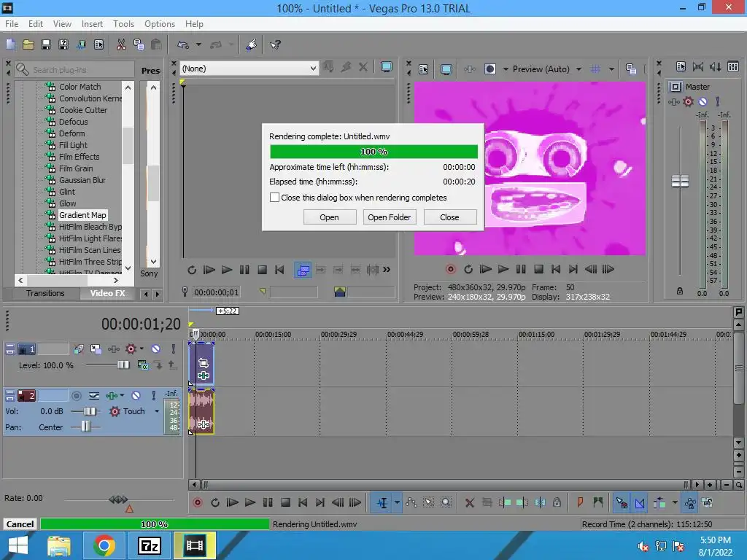This screenshot has height=560, width=747.
Task: Click the Windows Start button
Action: tap(18, 545)
